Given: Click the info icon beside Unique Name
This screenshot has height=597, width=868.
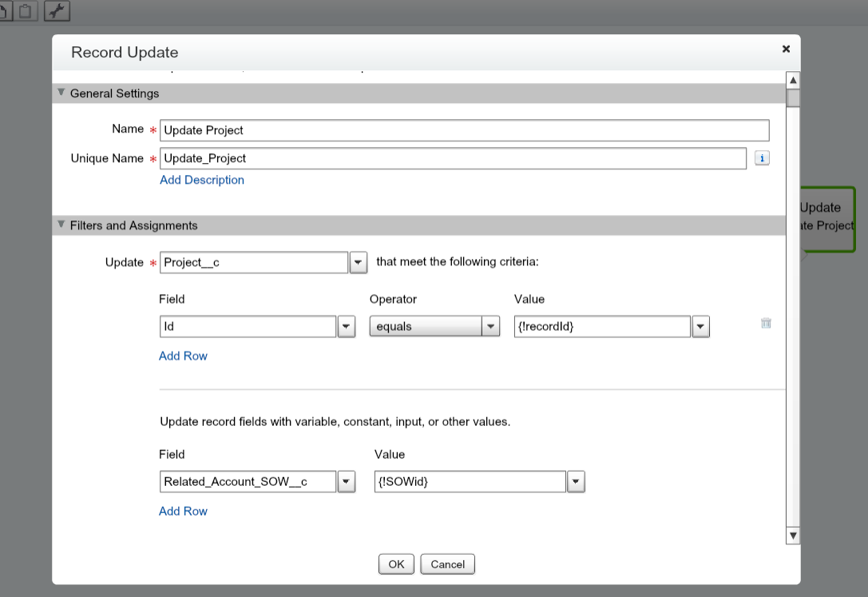Looking at the screenshot, I should pos(762,158).
